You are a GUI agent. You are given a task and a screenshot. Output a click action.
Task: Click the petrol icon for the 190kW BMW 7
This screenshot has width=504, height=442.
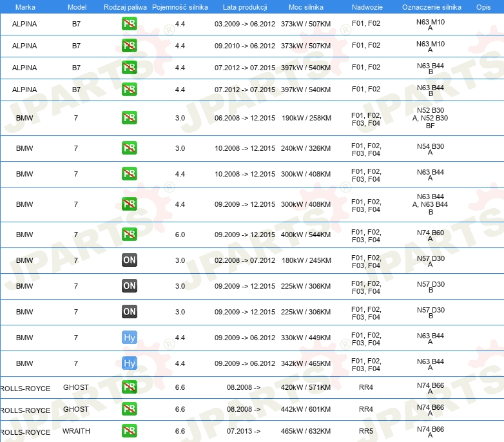[x=130, y=118]
